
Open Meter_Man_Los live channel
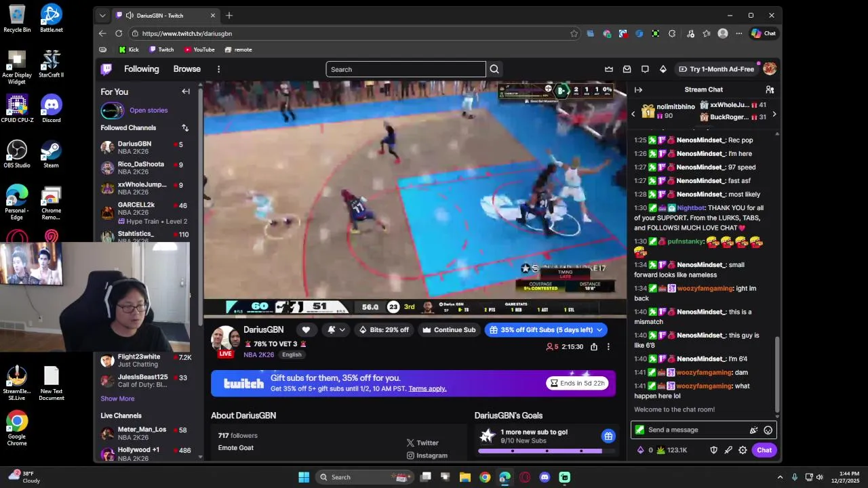(145, 434)
